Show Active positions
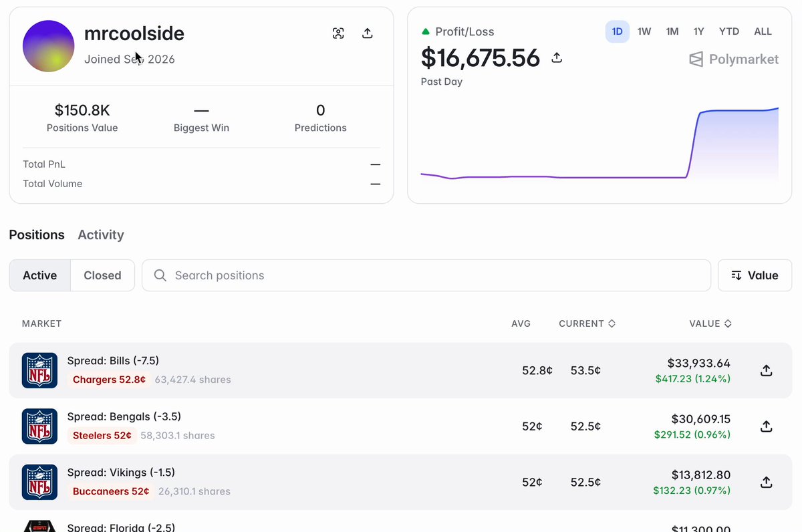This screenshot has height=532, width=802. point(40,275)
